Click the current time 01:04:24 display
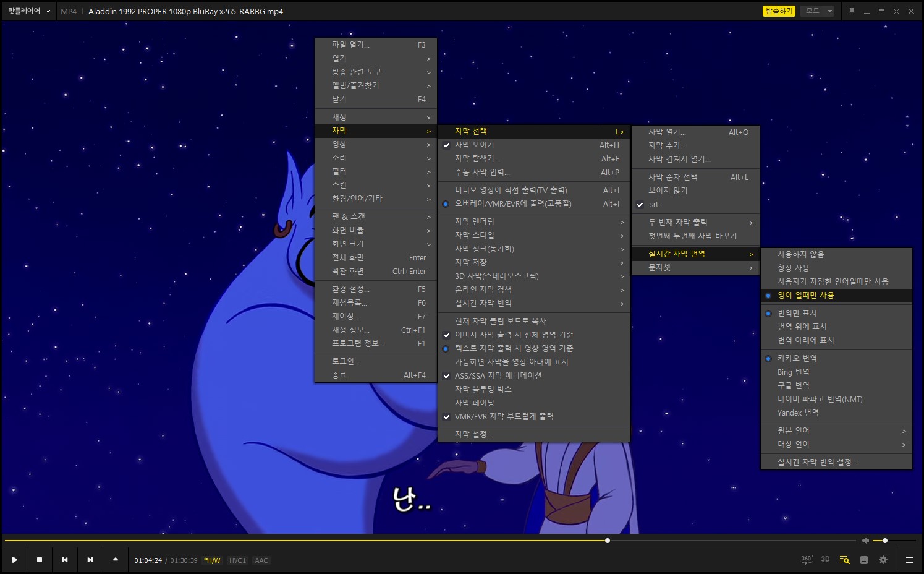The width and height of the screenshot is (924, 574). [148, 560]
